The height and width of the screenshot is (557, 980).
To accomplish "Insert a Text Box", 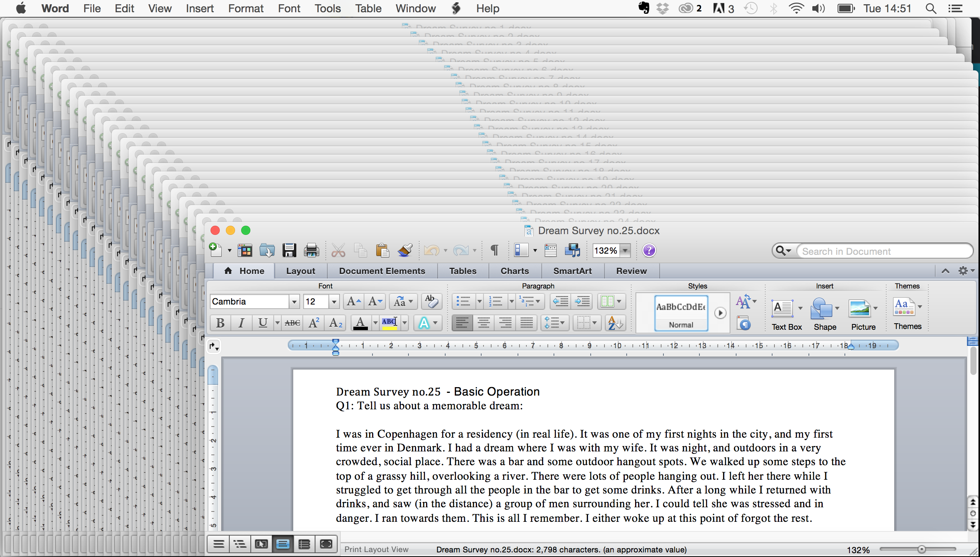I will pos(782,309).
